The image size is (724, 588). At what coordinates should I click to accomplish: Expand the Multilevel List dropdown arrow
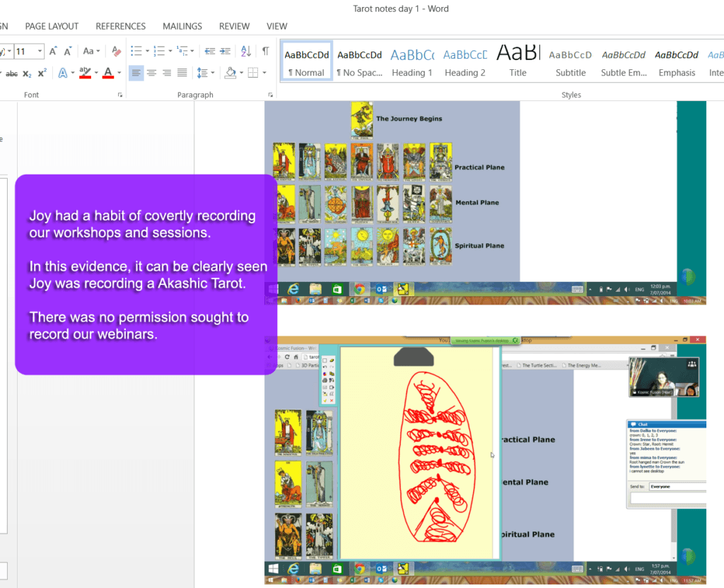192,51
